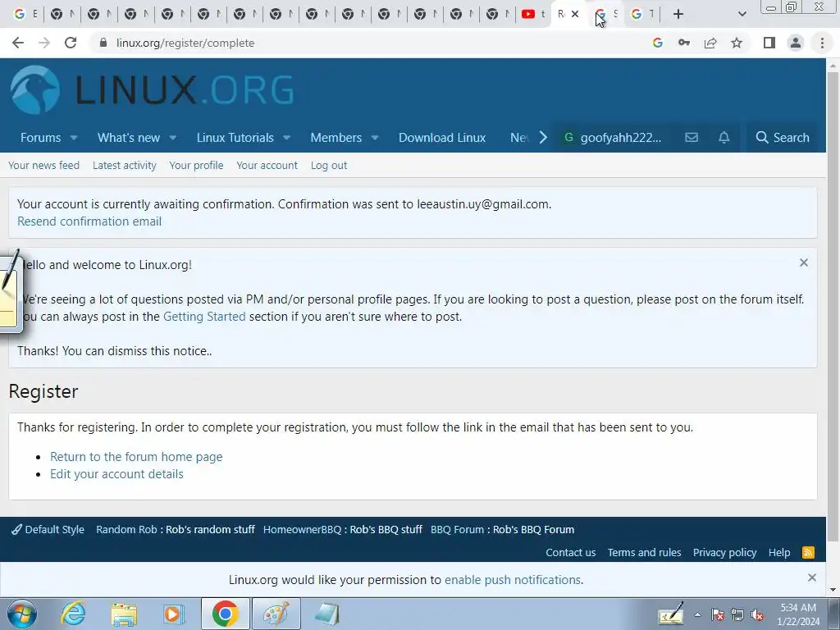Reload the page with the refresh icon
The height and width of the screenshot is (630, 840).
click(71, 43)
